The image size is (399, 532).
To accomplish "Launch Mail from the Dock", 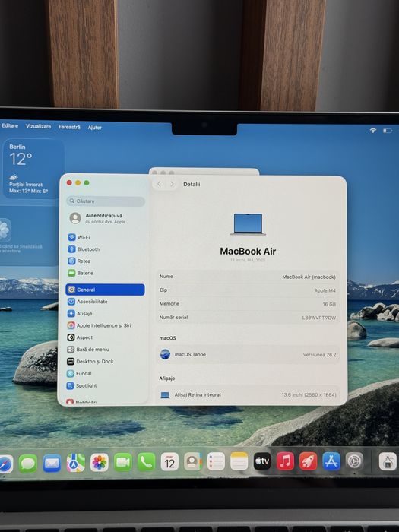I will click(52, 463).
